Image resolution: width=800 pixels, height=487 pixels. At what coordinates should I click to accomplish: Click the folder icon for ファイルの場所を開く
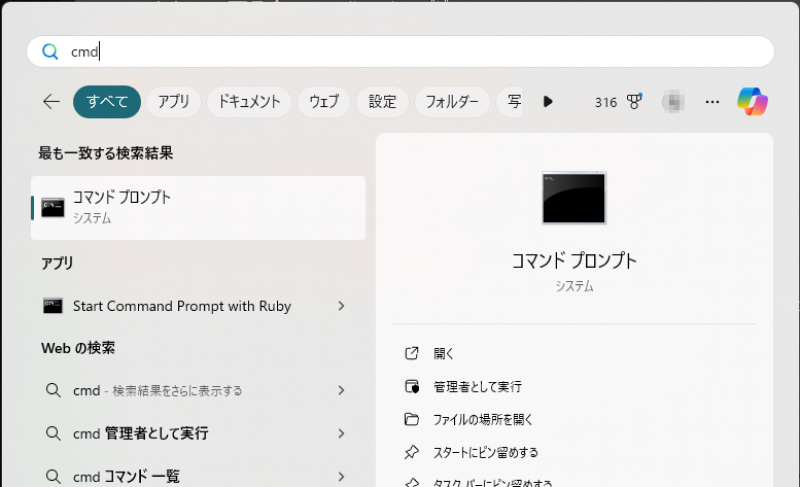[x=411, y=419]
